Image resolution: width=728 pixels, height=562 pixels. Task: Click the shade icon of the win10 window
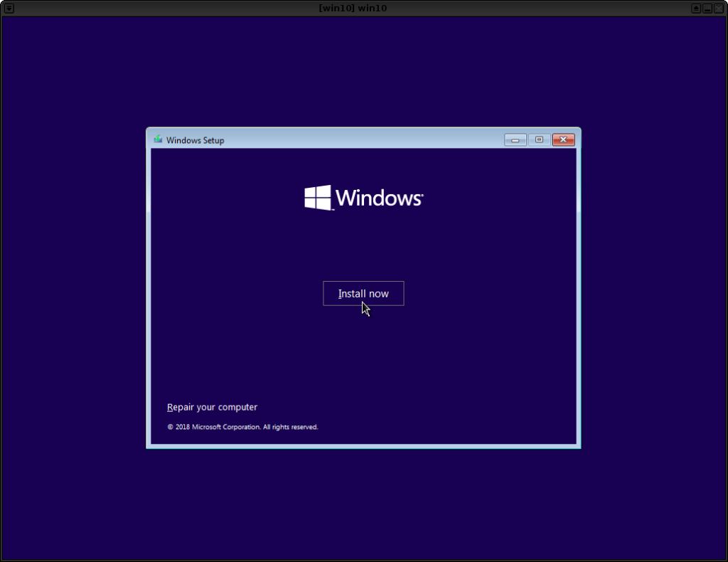(695, 9)
